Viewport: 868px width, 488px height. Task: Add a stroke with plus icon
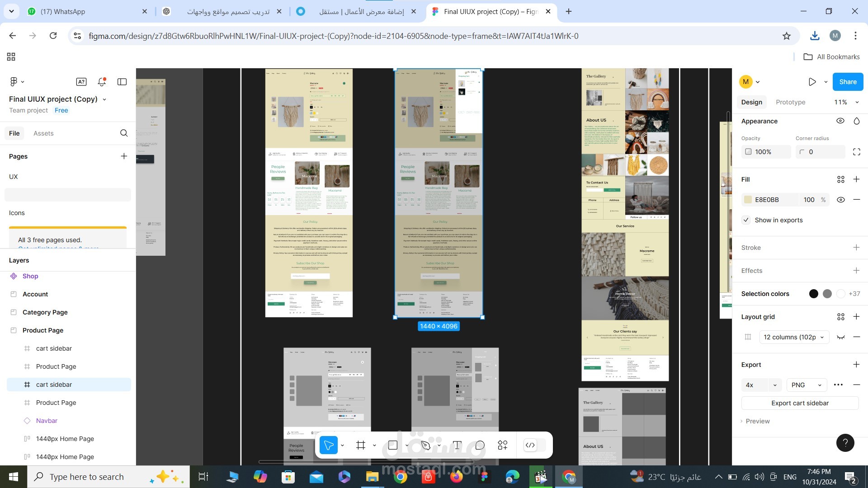click(856, 248)
